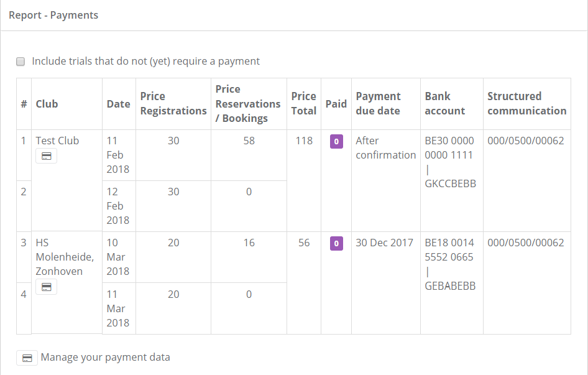Click the Club column header
Viewport: 588px width, 375px height.
(x=47, y=104)
